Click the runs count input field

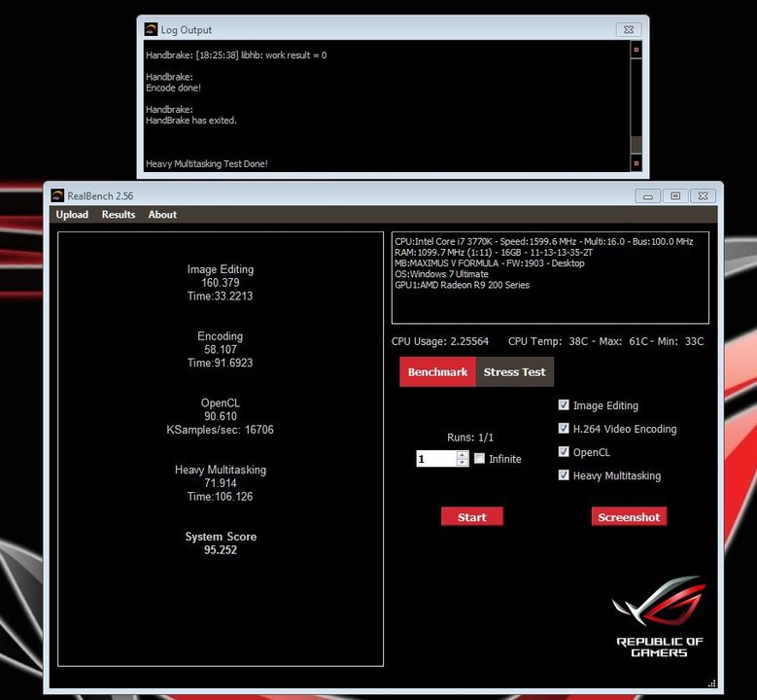tap(436, 459)
